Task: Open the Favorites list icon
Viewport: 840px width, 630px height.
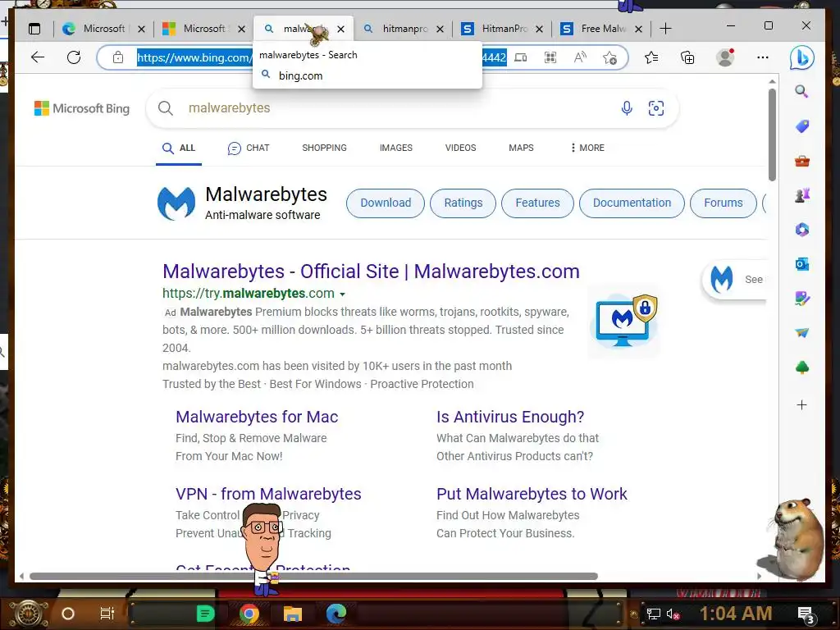Action: (651, 57)
